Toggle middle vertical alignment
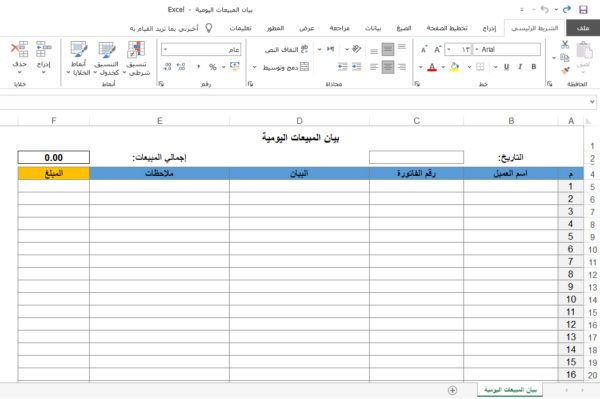 388,49
